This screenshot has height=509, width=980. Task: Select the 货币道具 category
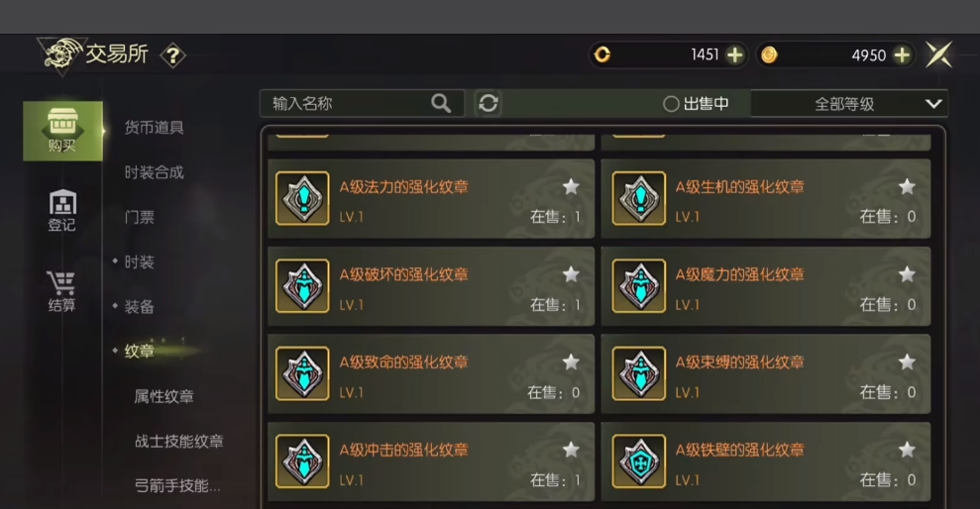point(154,128)
